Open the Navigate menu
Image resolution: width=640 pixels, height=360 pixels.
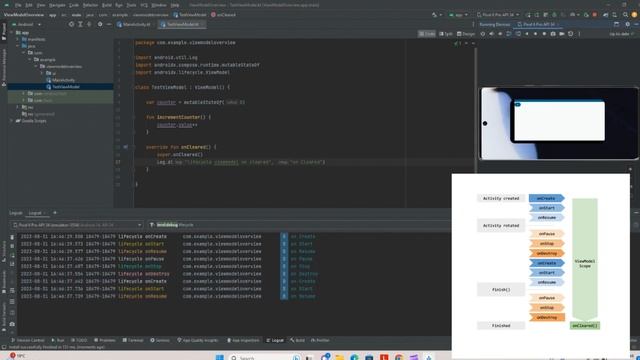[x=57, y=5]
